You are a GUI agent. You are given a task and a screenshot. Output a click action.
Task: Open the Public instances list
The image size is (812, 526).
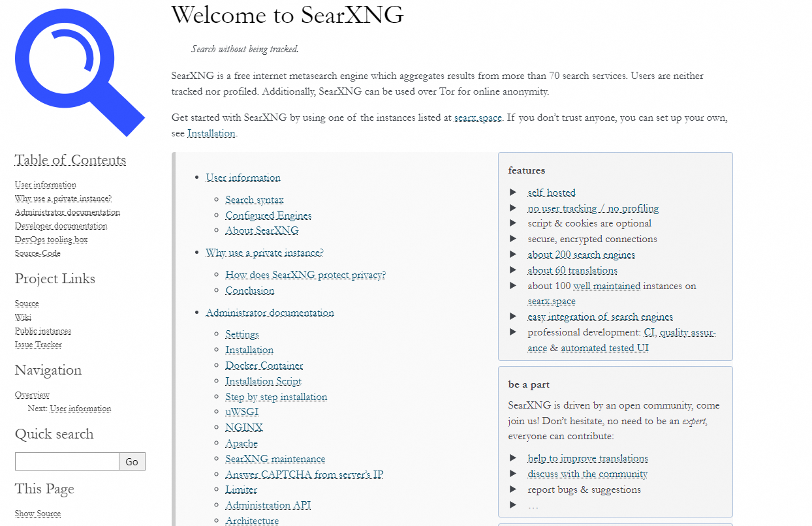43,330
